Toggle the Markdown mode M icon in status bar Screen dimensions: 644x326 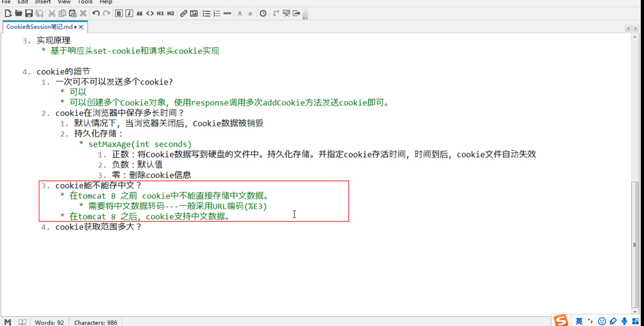point(8,322)
